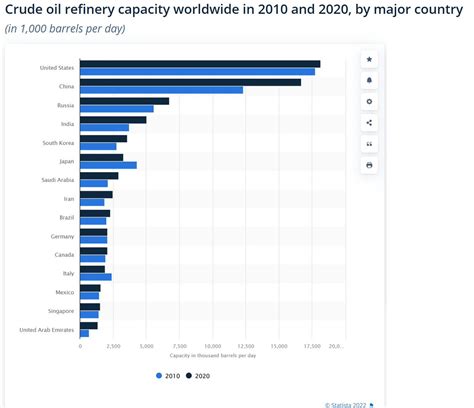
Task: Click the bell notification icon
Action: coord(369,81)
